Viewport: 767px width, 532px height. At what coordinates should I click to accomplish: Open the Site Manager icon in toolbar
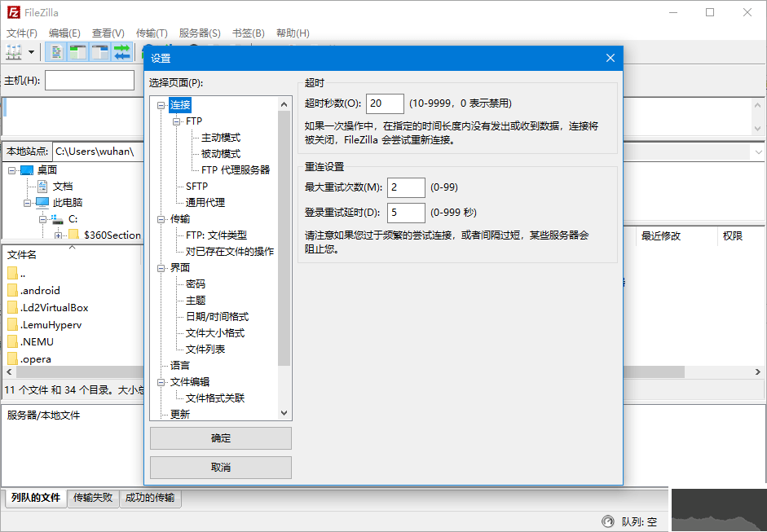coord(14,51)
